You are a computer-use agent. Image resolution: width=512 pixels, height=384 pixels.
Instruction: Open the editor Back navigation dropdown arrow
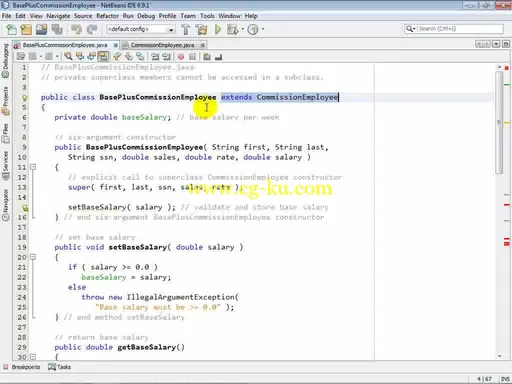(x=41, y=57)
